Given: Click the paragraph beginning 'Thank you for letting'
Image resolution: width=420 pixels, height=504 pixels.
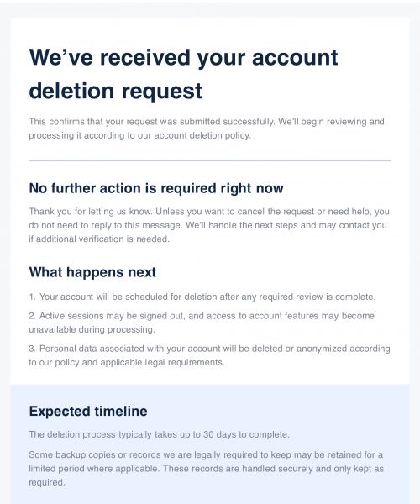Looking at the screenshot, I should click(209, 225).
